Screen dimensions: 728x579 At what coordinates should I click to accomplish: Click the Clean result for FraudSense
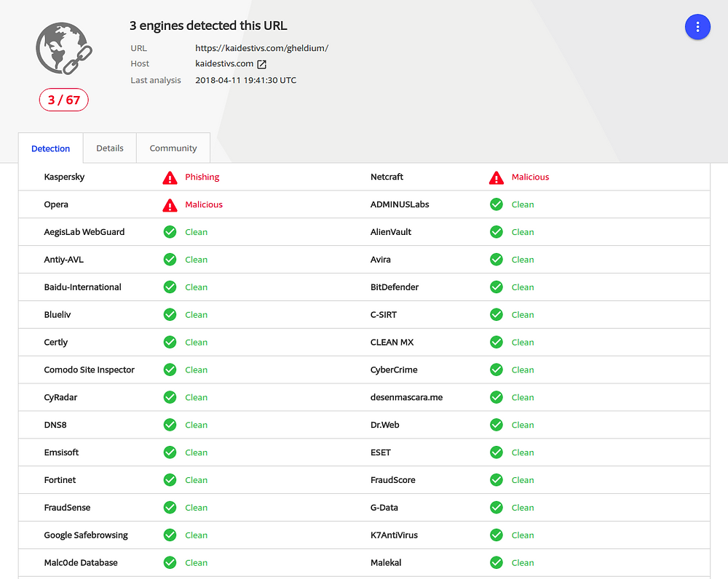pyautogui.click(x=197, y=508)
